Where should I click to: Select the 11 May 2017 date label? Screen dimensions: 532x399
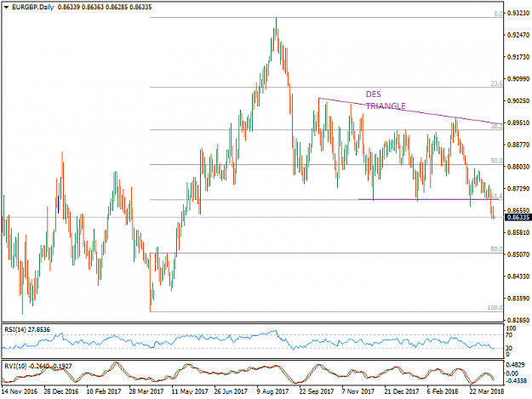(x=189, y=391)
